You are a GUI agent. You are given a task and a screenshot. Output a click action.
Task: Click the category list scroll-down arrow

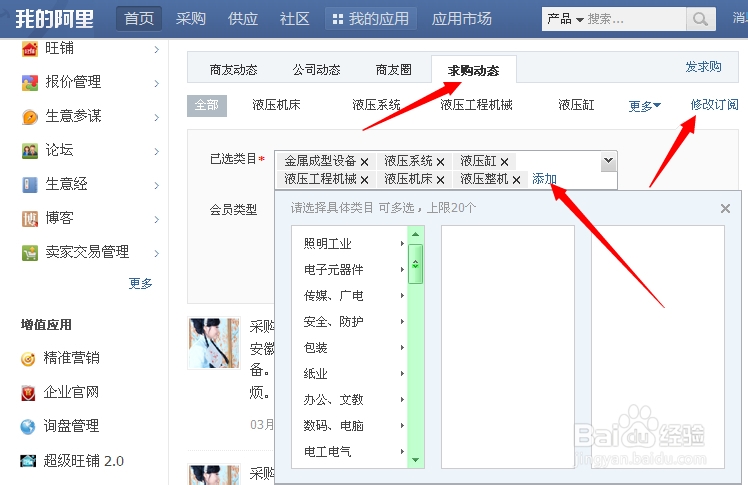416,460
